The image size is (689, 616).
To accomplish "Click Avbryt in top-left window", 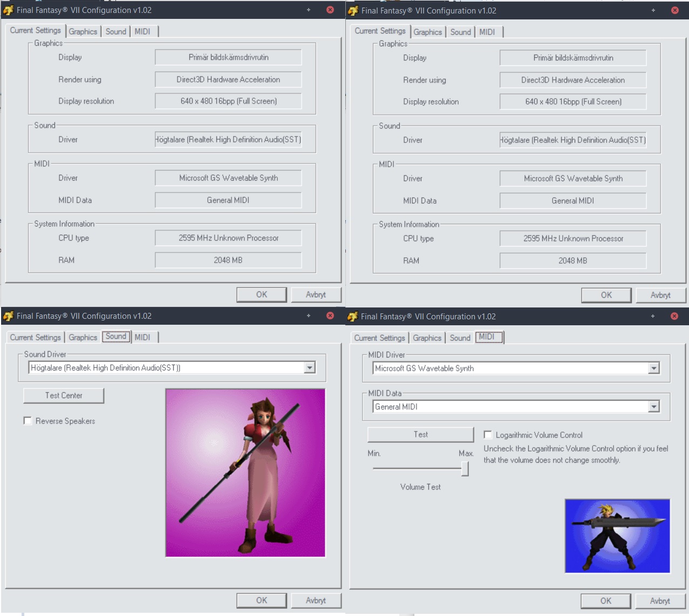I will click(316, 295).
